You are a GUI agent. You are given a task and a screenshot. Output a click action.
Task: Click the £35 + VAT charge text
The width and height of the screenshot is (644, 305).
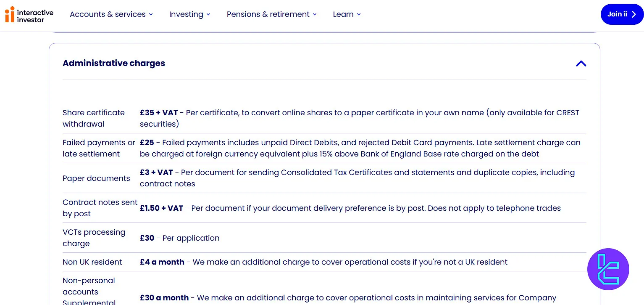point(159,112)
